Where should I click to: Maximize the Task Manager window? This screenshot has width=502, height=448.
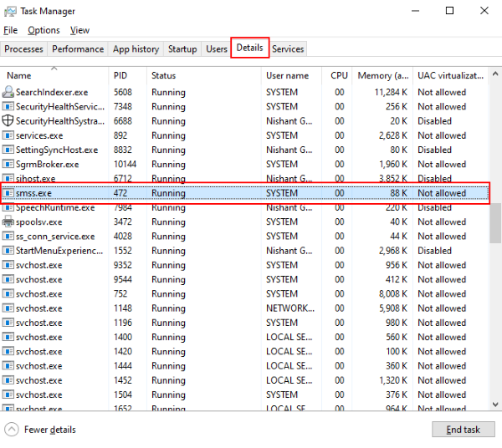coord(449,11)
